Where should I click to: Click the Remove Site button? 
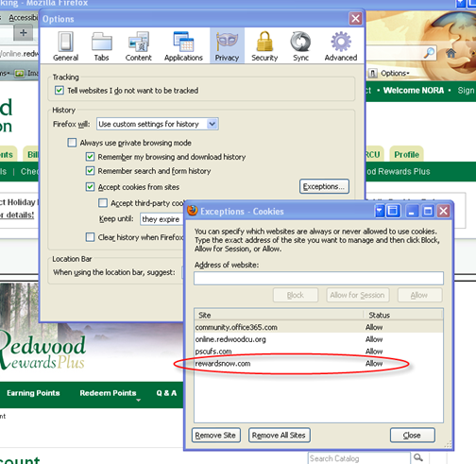click(x=216, y=436)
